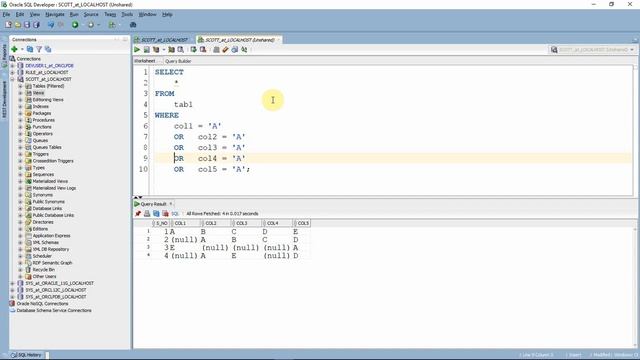The width and height of the screenshot is (640, 360).
Task: Open the Help menu
Action: pos(167,14)
